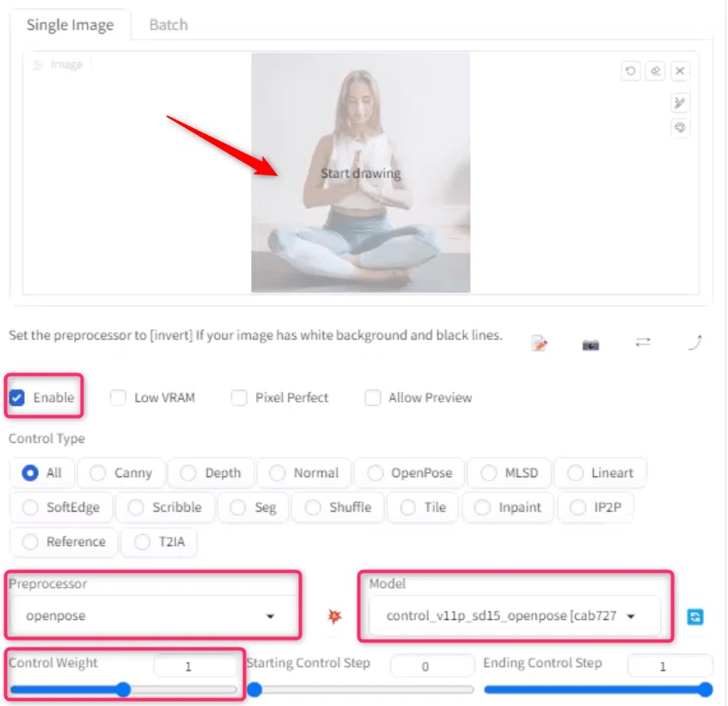This screenshot has height=706, width=728.
Task: Open the Model control_v11p_sd15_openpose dropdown
Action: [x=515, y=616]
